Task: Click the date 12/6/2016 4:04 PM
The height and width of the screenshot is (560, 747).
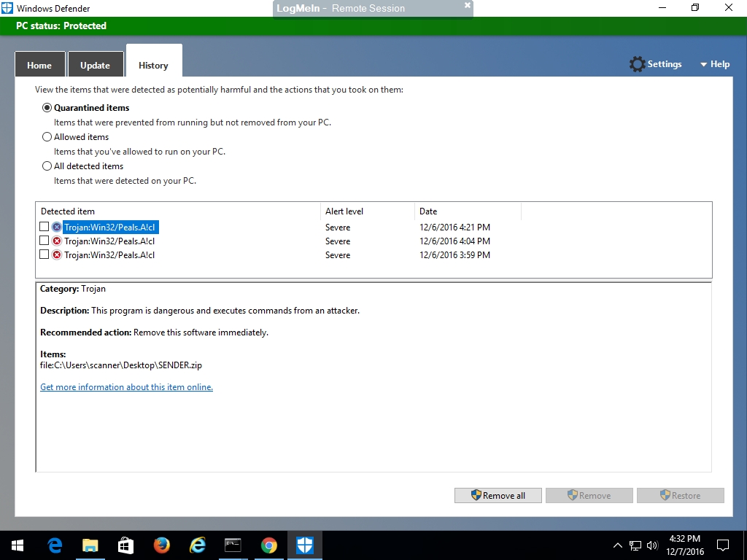Action: pos(454,241)
